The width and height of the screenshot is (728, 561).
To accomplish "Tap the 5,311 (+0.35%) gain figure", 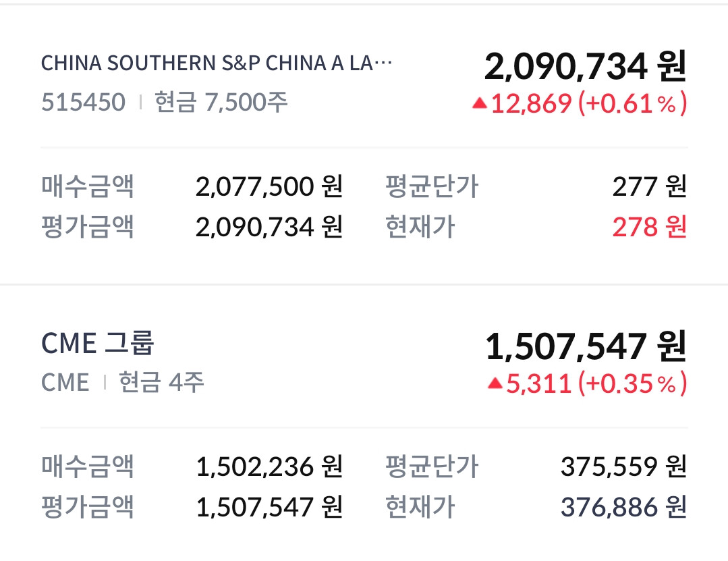I will click(596, 384).
